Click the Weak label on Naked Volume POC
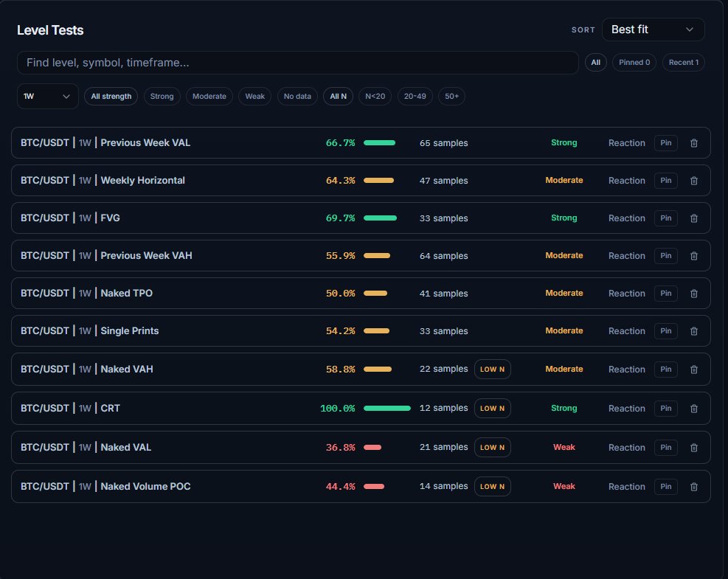The height and width of the screenshot is (579, 728). [x=564, y=486]
